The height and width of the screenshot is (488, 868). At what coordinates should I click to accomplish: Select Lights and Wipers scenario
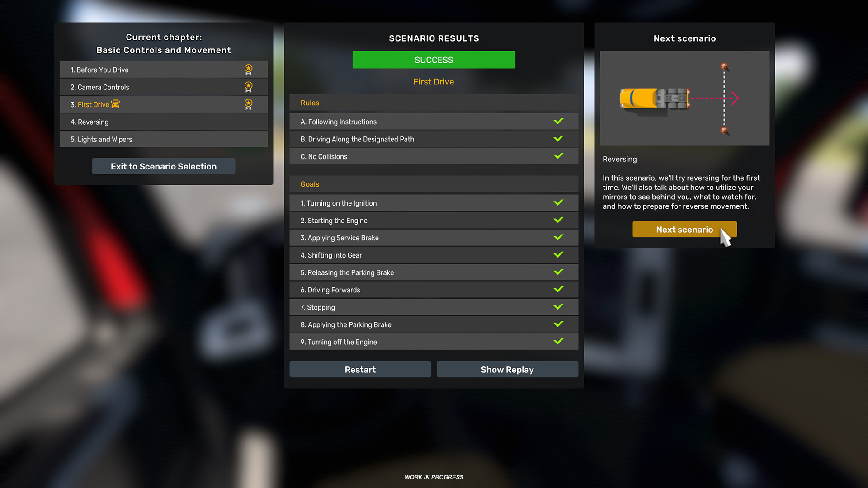point(164,139)
